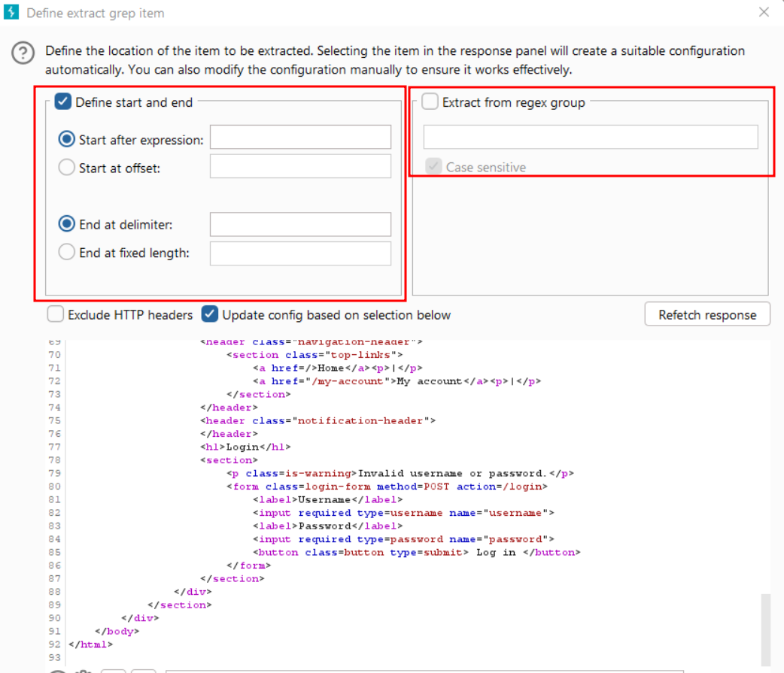Screen dimensions: 784x673
Task: Toggle the Case sensitive checkbox
Action: (x=433, y=166)
